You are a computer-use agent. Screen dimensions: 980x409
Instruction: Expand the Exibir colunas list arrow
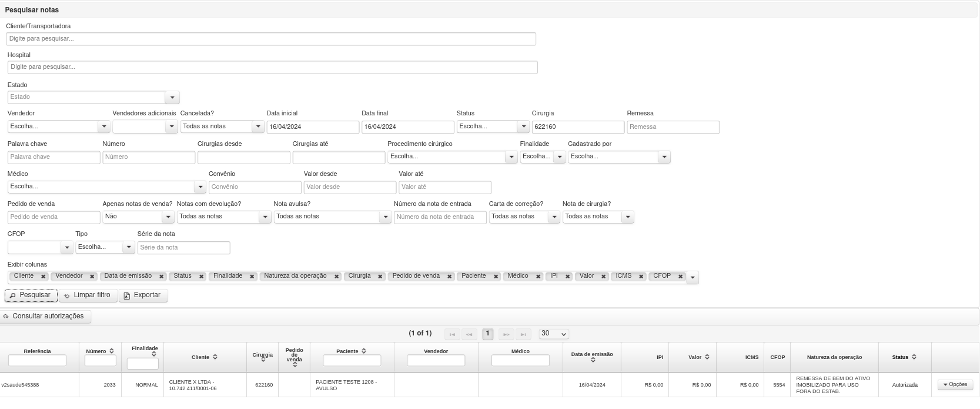tap(693, 277)
